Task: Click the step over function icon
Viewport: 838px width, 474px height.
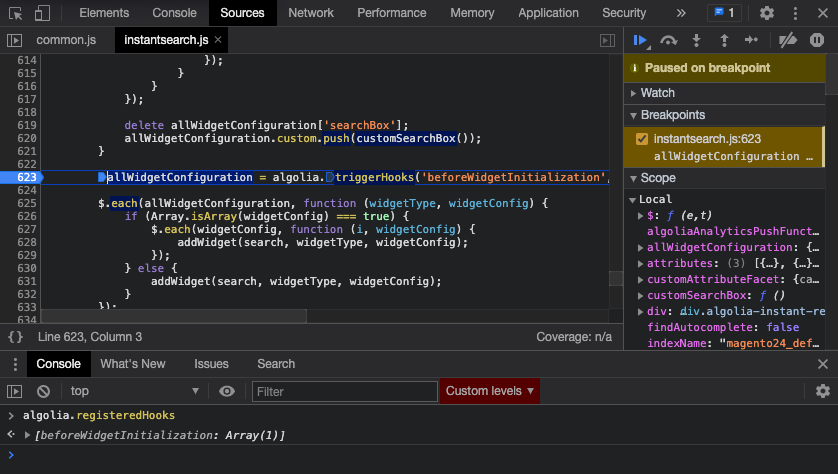Action: tap(669, 40)
